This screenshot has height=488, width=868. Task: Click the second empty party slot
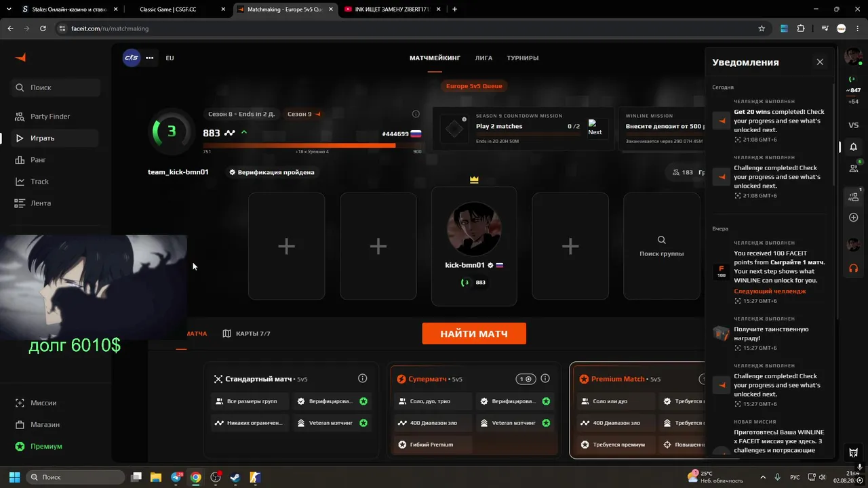click(x=378, y=246)
